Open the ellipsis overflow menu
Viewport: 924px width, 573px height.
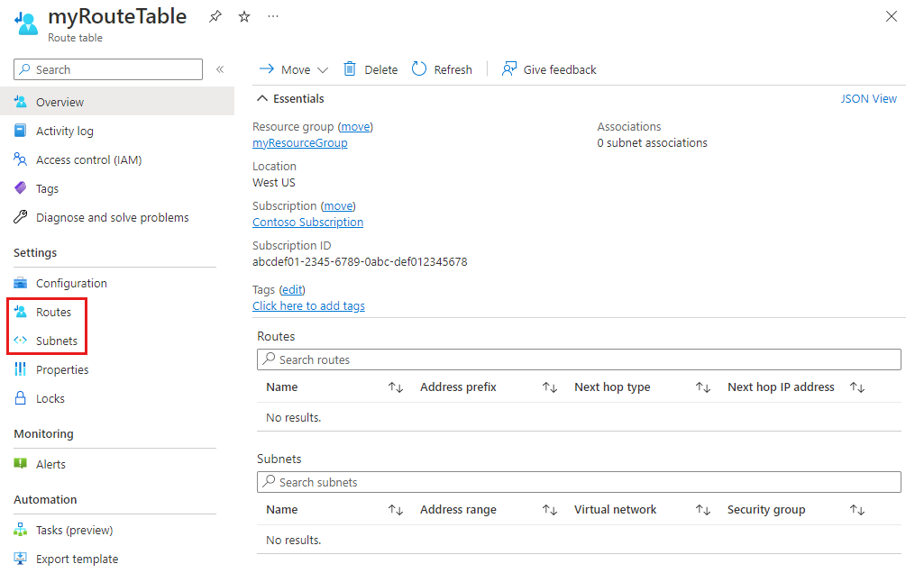tap(273, 16)
